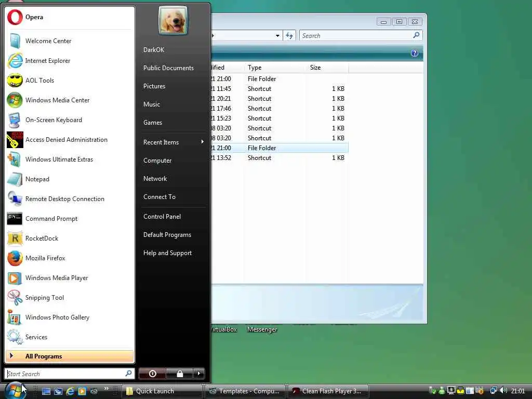Open DarkOK user folder
This screenshot has width=532, height=399.
pos(154,49)
